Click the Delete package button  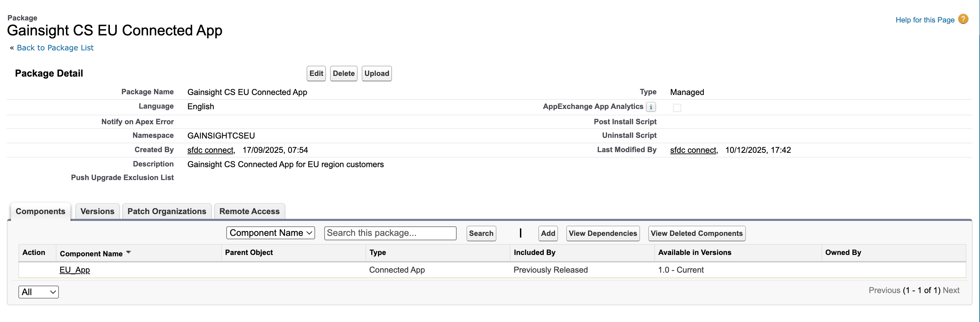click(x=344, y=74)
